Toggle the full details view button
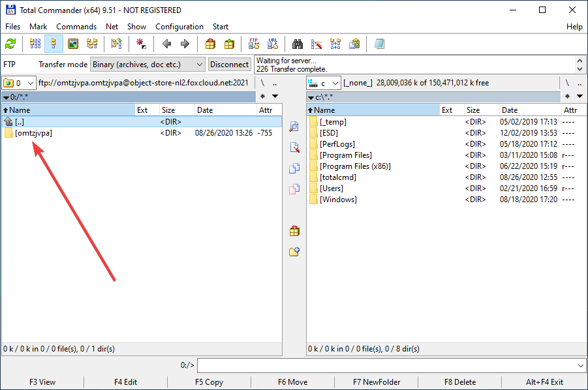This screenshot has height=390, width=588. (x=54, y=44)
